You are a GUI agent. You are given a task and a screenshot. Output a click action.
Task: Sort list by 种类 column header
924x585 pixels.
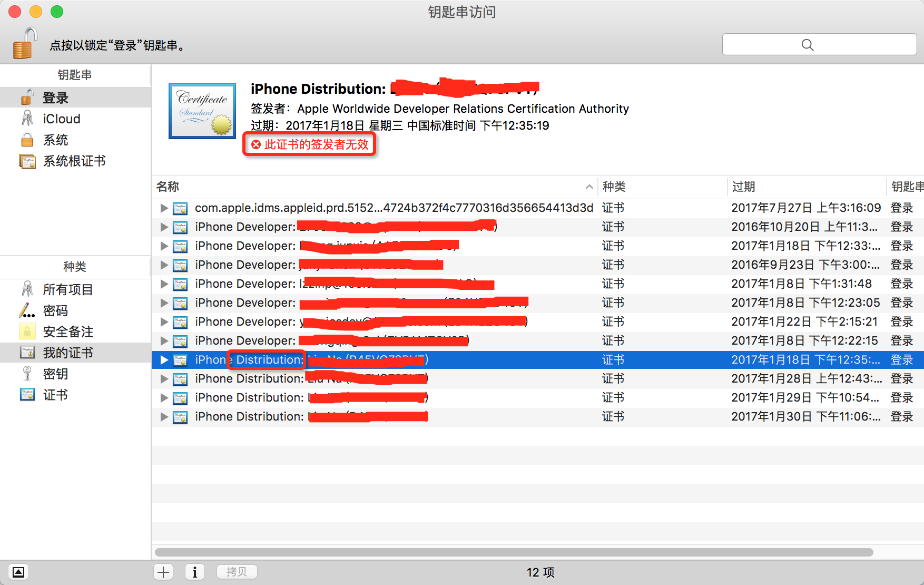[x=663, y=187]
